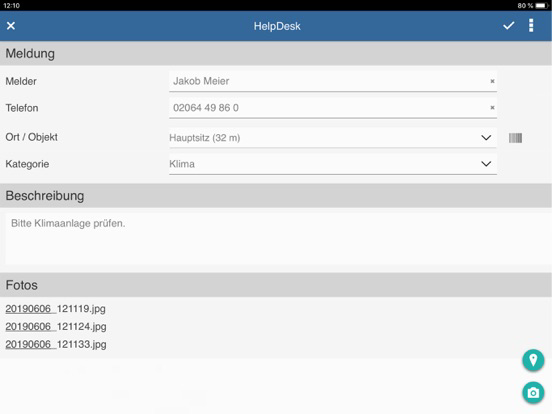Tap the location pin floating button
The width and height of the screenshot is (552, 414).
coord(533,360)
